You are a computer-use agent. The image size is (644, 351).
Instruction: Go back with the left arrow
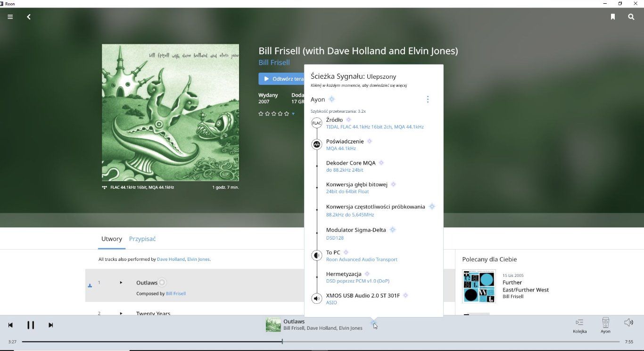pos(29,17)
